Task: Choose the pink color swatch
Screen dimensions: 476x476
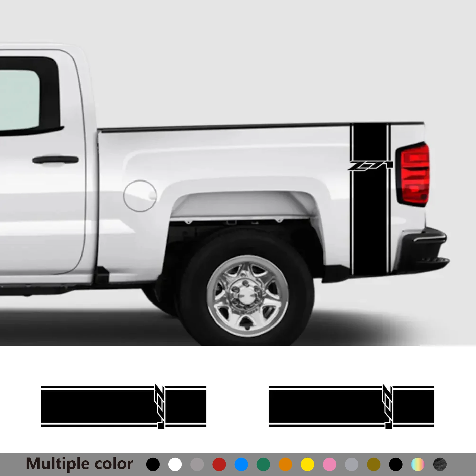Action: 330,464
